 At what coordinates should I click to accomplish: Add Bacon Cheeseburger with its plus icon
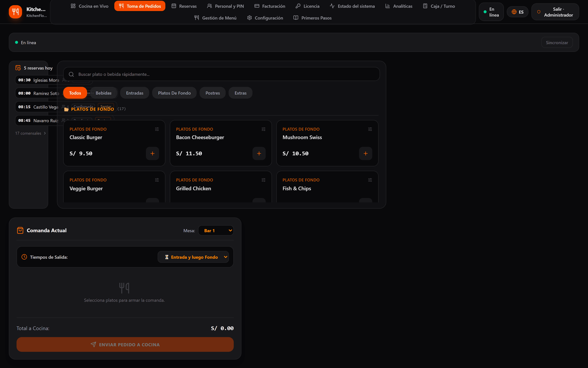259,153
